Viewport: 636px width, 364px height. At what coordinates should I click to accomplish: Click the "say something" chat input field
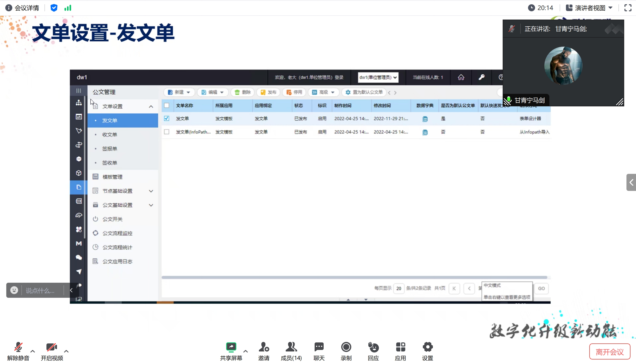[x=40, y=290]
